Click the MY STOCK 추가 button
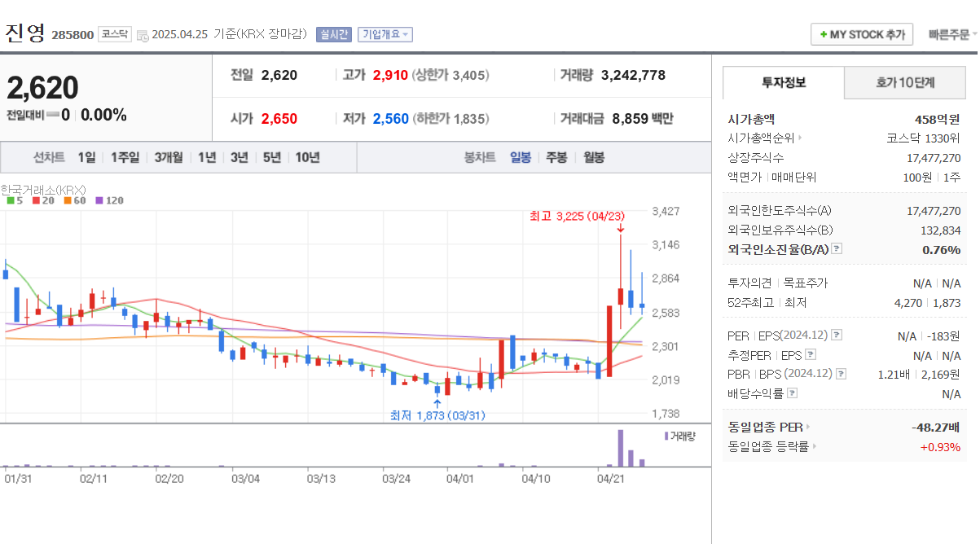The height and width of the screenshot is (544, 980). coord(861,34)
